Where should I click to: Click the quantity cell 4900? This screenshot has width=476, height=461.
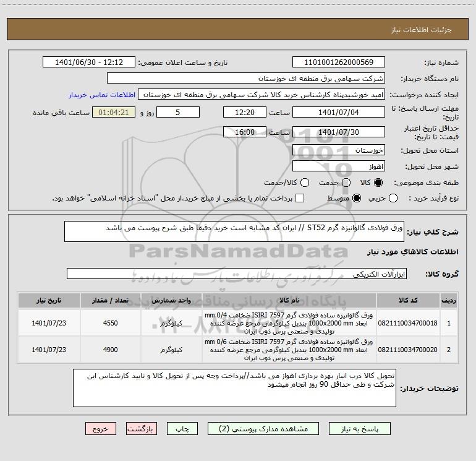pyautogui.click(x=110, y=350)
